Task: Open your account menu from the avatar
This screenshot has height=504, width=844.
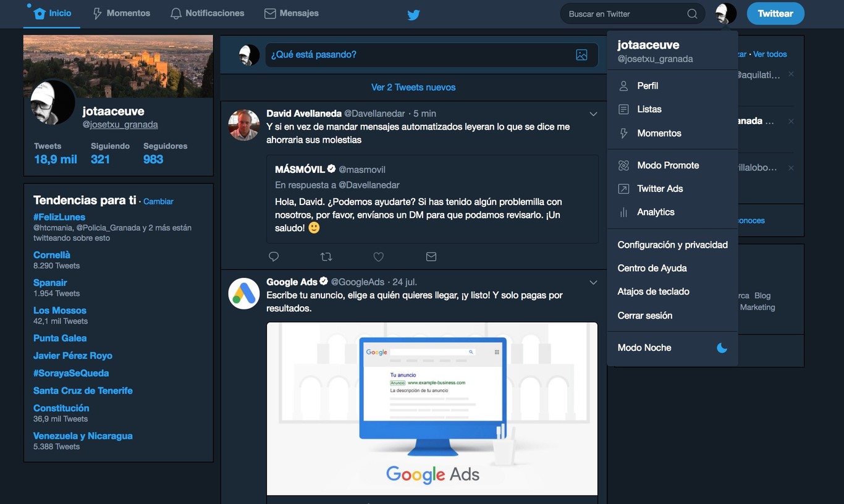Action: coord(725,13)
